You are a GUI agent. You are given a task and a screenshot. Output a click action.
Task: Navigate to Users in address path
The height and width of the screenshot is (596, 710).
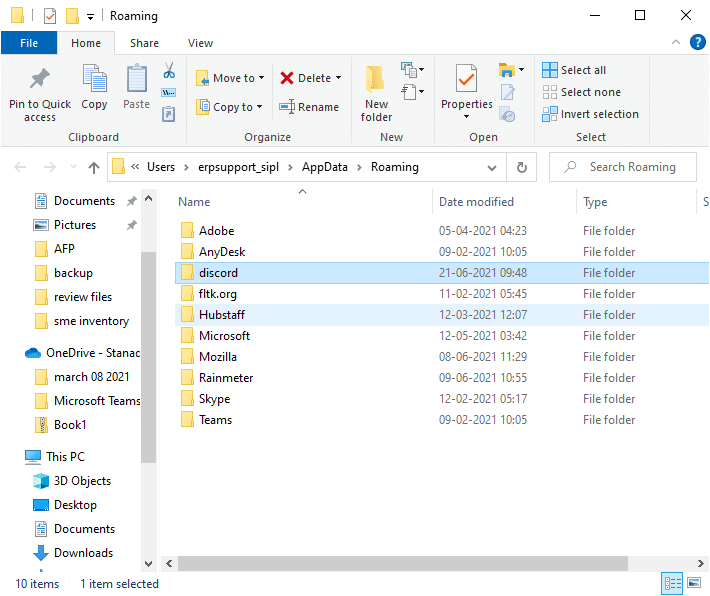tap(161, 167)
